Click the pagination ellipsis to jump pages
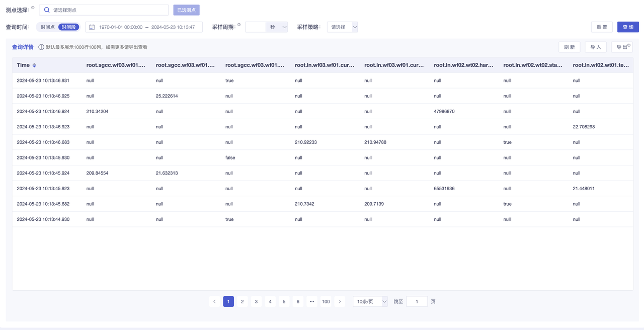Screen dimensions: 644x330 312,302
